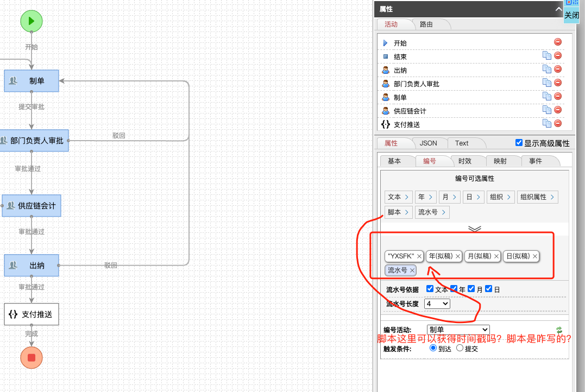This screenshot has width=585, height=392.
Task: Add 日 numbering attribute
Action: 473,197
